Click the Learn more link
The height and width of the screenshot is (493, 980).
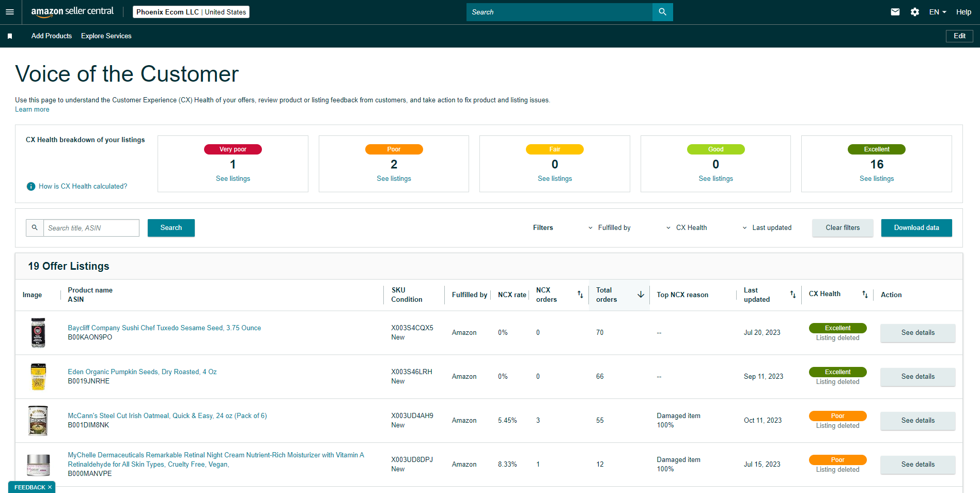[x=32, y=110]
